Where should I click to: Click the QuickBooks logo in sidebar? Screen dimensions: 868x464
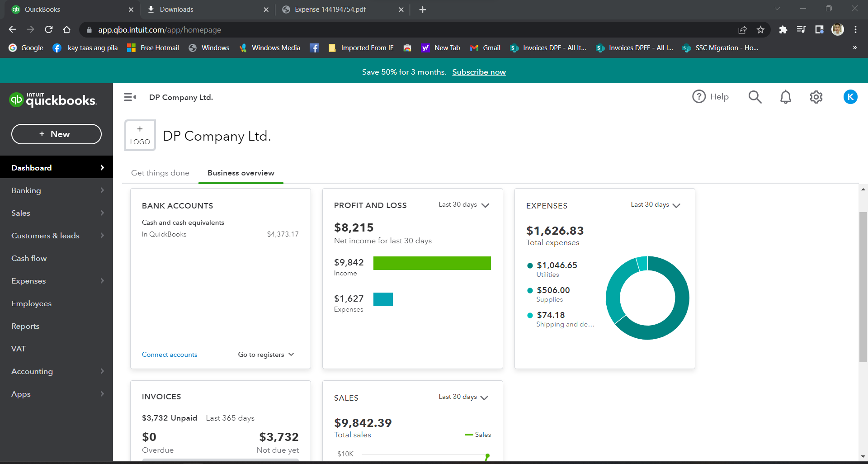pos(53,100)
